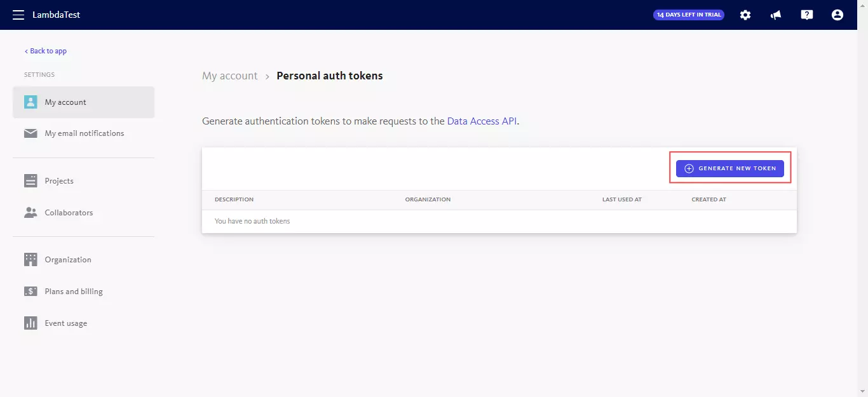Click the envelope email notifications icon
The width and height of the screenshot is (868, 397).
point(31,133)
